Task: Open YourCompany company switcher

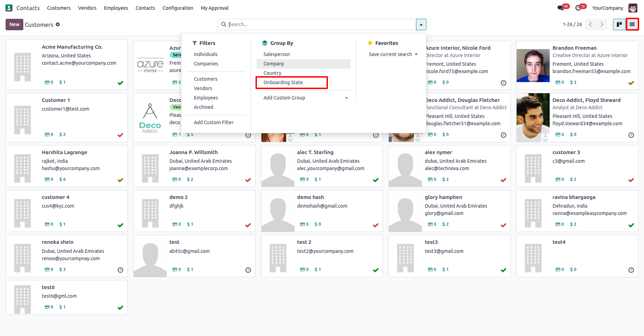Action: coord(607,8)
